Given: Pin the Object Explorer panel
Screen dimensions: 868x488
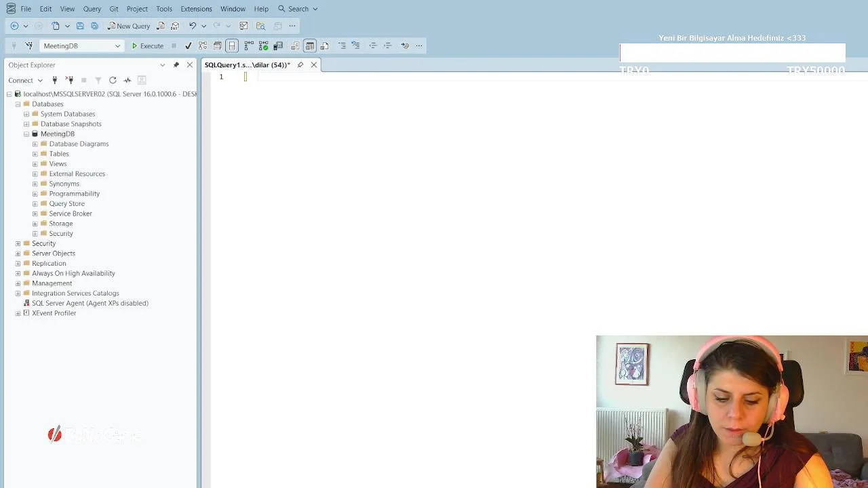Looking at the screenshot, I should (x=176, y=65).
